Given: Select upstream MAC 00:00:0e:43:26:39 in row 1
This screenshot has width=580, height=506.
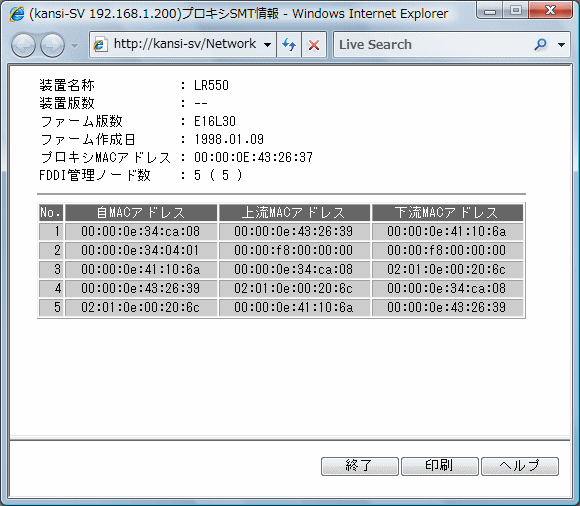Looking at the screenshot, I should click(x=294, y=232).
